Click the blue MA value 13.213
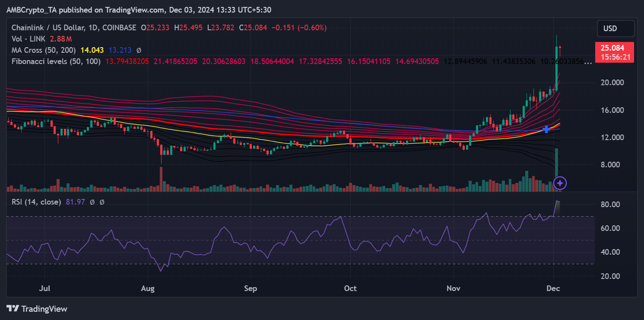 pyautogui.click(x=121, y=50)
